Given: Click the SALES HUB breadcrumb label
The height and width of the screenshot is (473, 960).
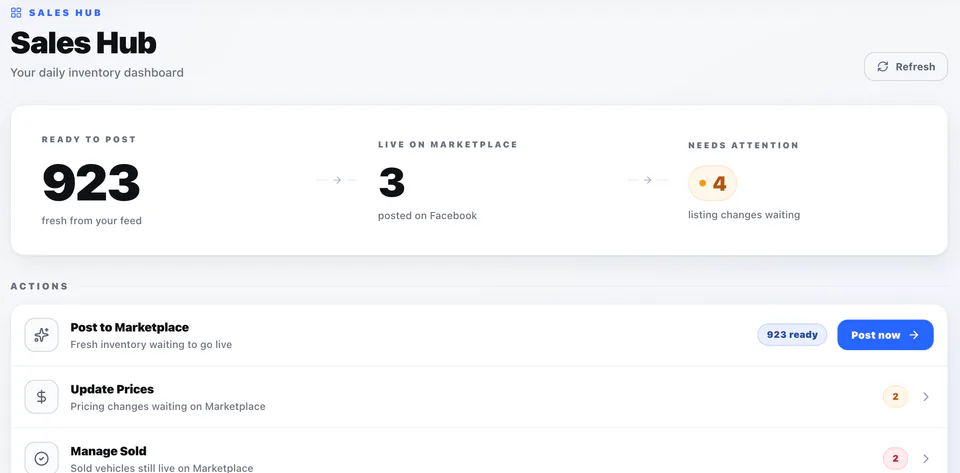Looking at the screenshot, I should [65, 12].
